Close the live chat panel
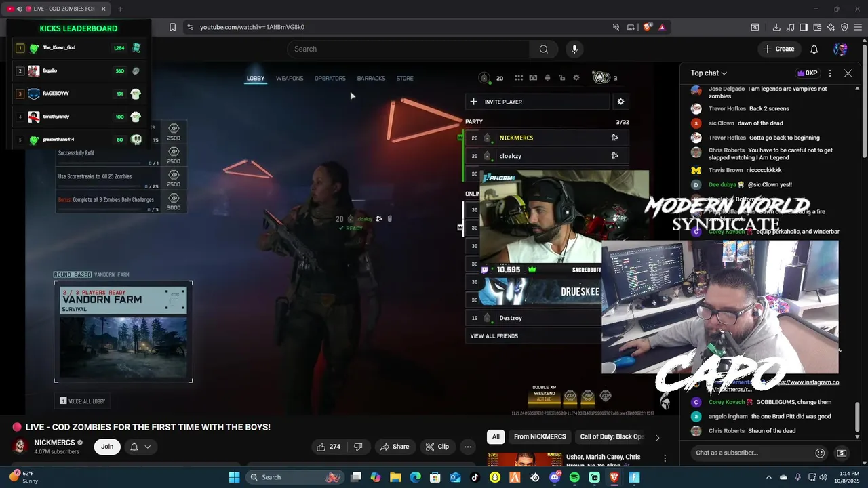This screenshot has width=868, height=488. [x=848, y=73]
